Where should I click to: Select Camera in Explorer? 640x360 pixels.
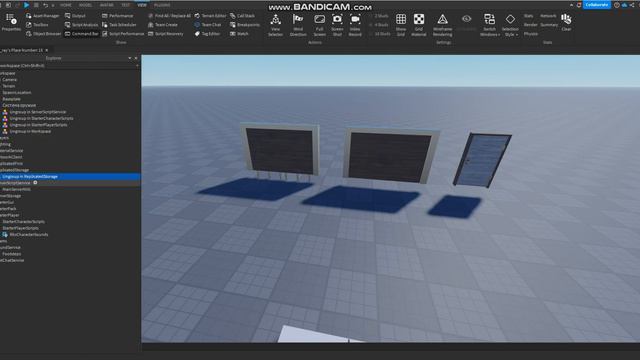[x=9, y=80]
